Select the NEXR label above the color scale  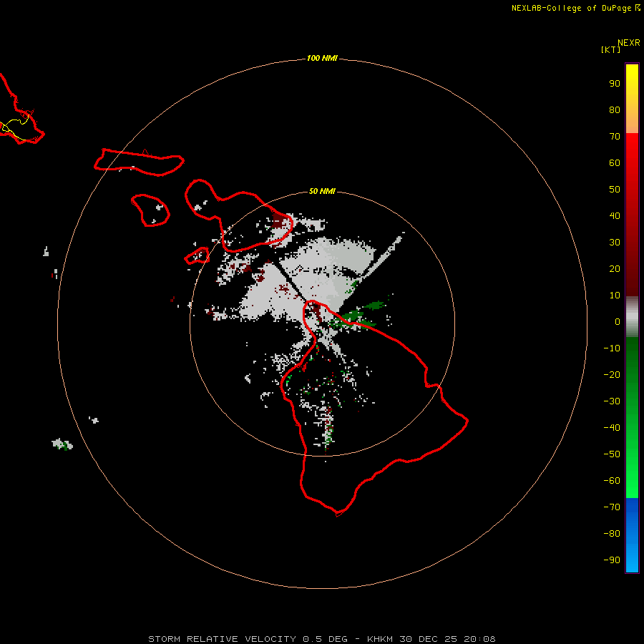tap(629, 43)
